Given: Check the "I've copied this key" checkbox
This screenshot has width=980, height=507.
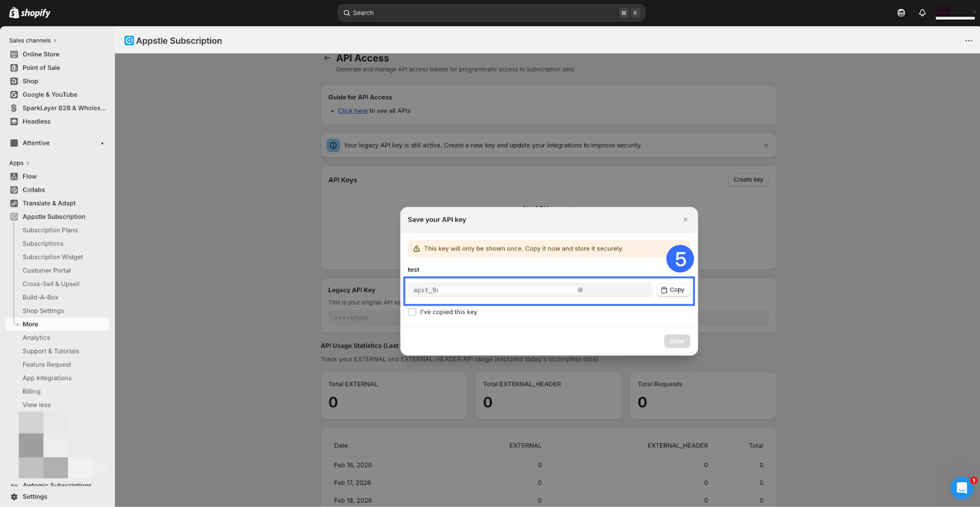Looking at the screenshot, I should click(x=412, y=312).
